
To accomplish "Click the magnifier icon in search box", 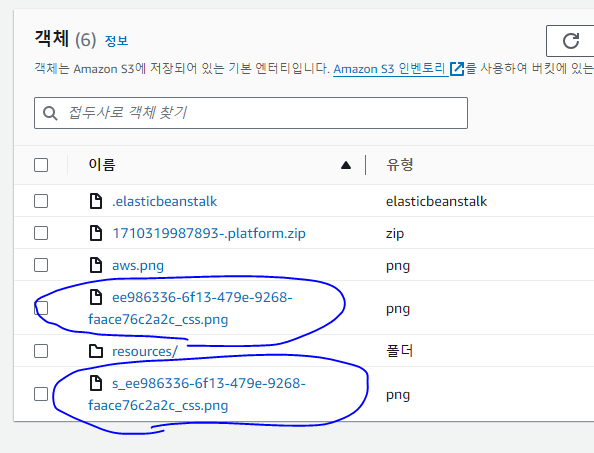I will (50, 113).
